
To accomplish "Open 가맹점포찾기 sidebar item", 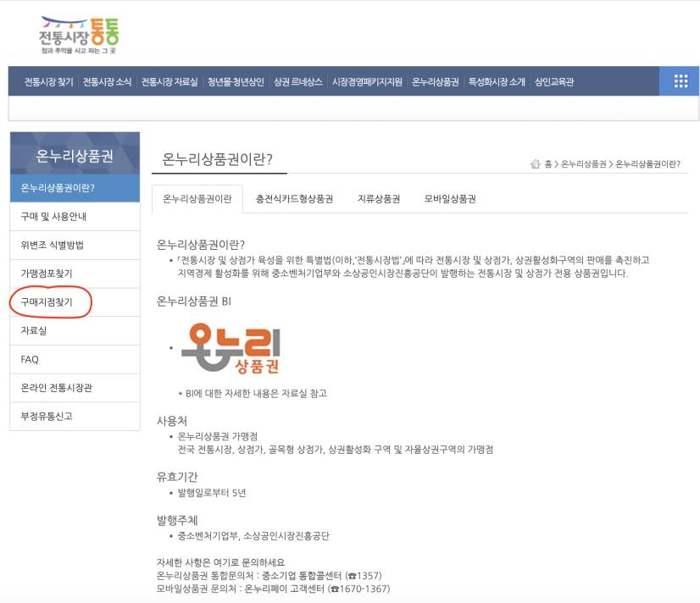I will tap(75, 274).
